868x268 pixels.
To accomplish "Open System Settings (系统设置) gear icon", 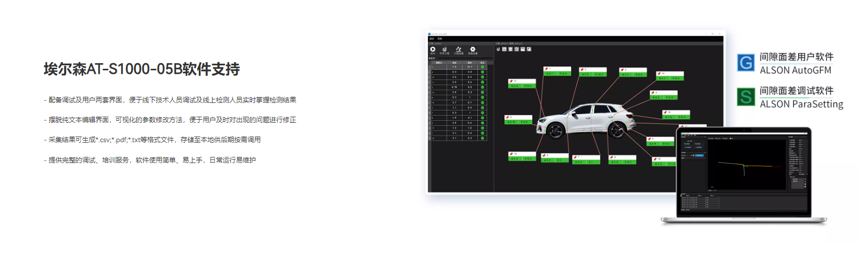I will pos(473,49).
